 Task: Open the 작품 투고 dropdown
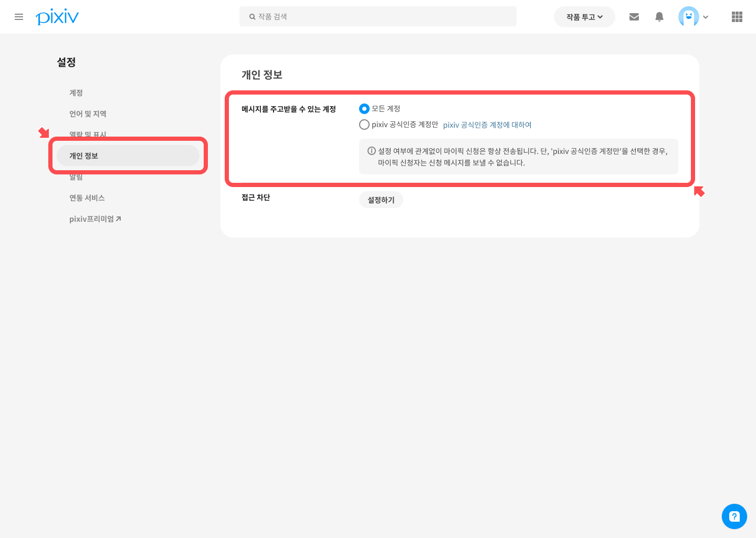tap(584, 17)
